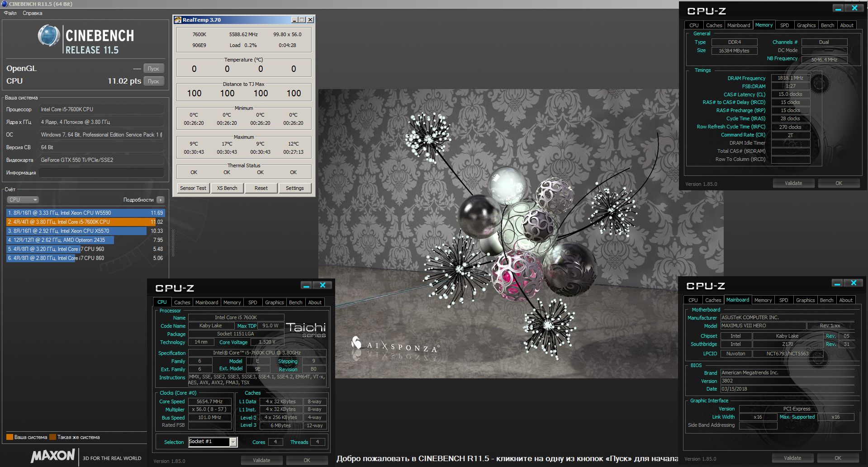
Task: Click Validate in CPU-Z CPU window
Action: coord(261,460)
